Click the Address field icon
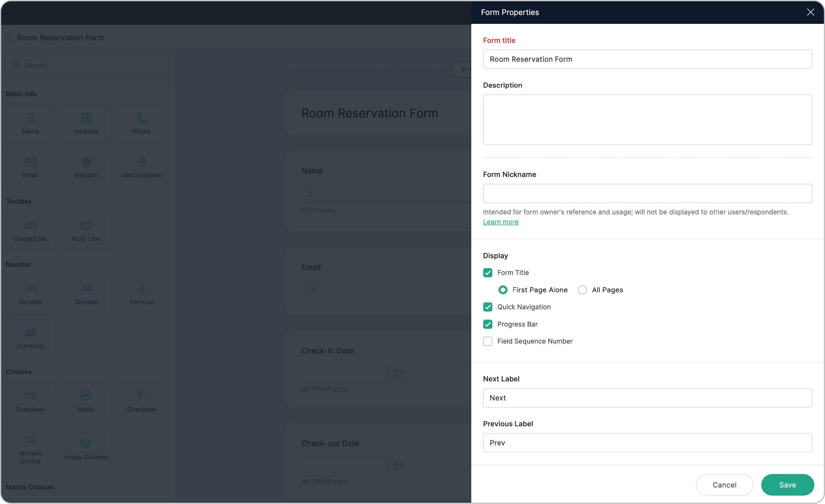Viewport: 825px width, 504px height. [x=86, y=118]
